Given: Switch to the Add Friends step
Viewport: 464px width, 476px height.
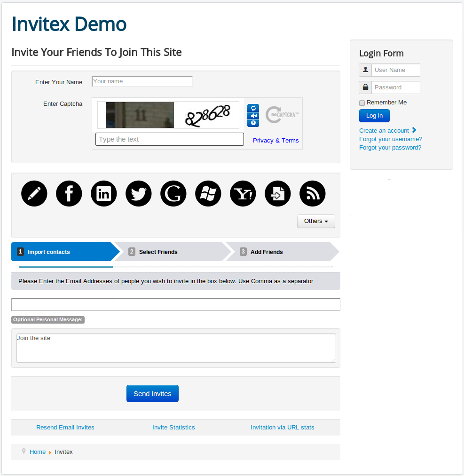Looking at the screenshot, I should click(266, 252).
